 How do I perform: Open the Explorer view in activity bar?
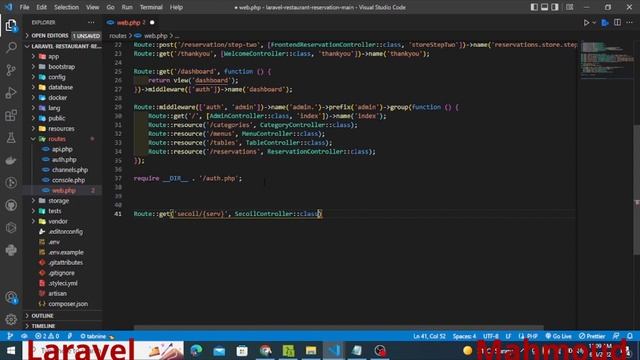[11, 26]
